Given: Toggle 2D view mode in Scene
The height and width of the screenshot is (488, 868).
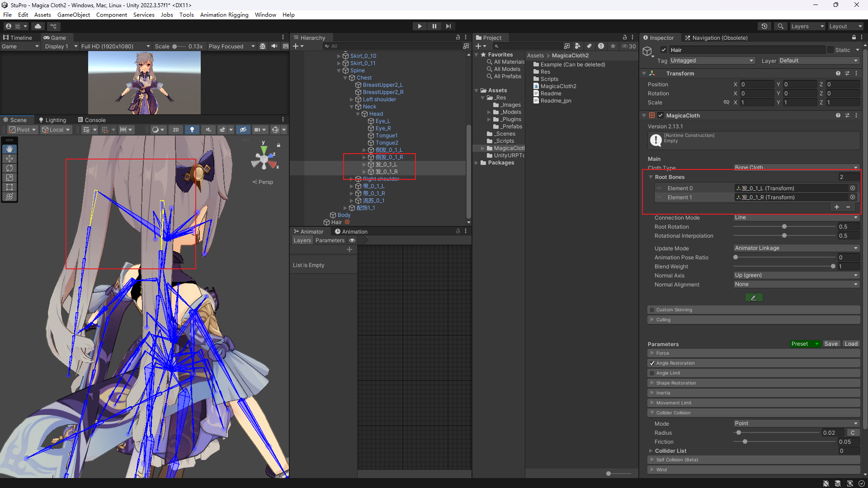Looking at the screenshot, I should [x=176, y=130].
